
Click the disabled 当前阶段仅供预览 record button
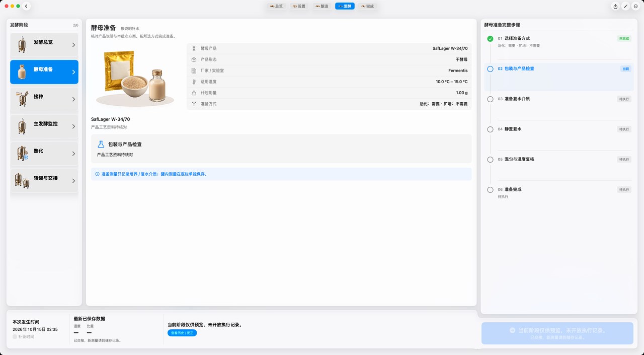click(557, 333)
